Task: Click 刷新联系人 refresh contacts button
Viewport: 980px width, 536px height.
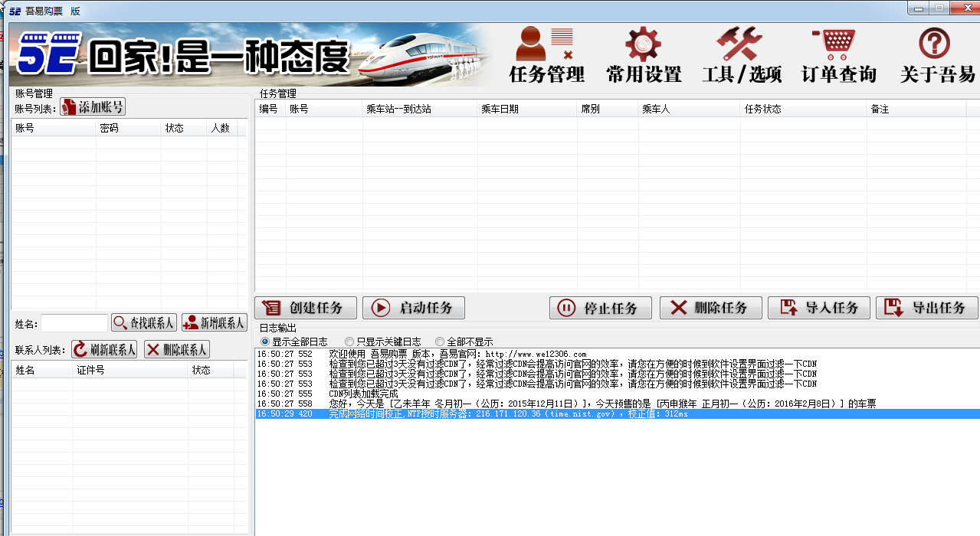Action: click(105, 350)
